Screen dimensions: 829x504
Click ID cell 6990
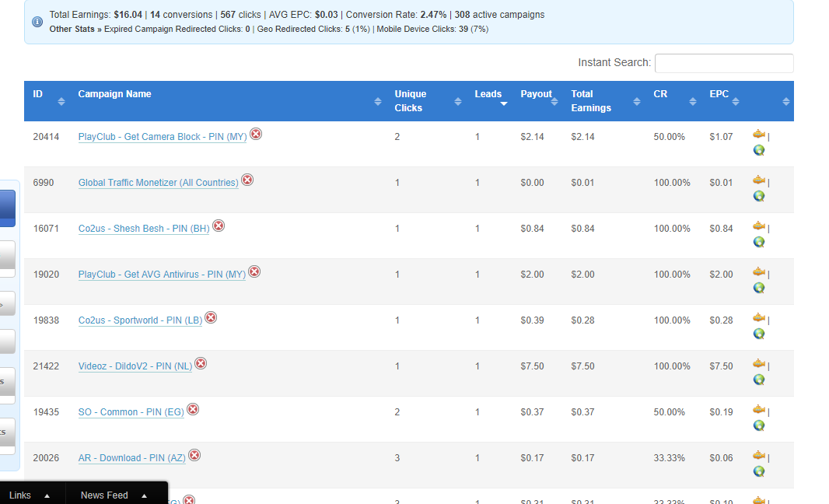[44, 183]
